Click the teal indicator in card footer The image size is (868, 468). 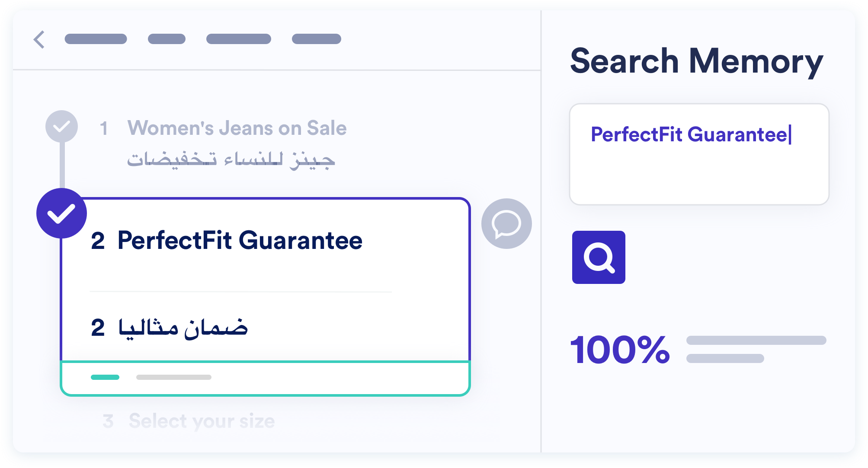[x=105, y=377]
